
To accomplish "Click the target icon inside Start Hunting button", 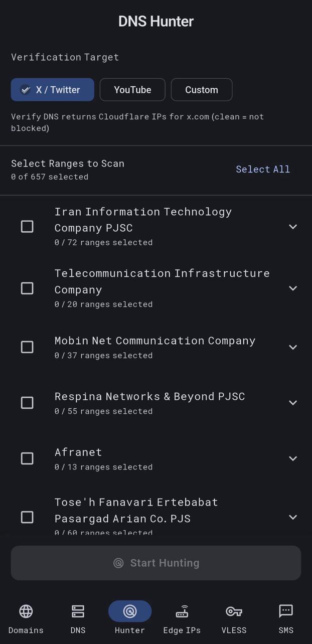I will click(x=118, y=563).
